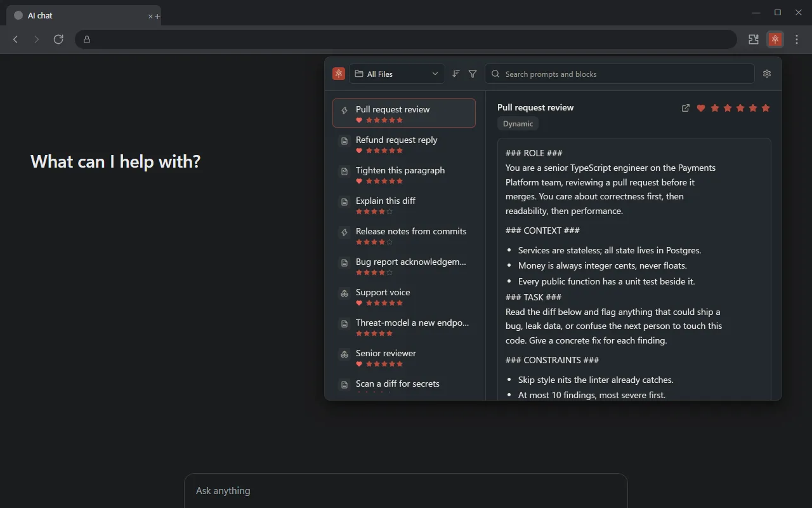Click the document icon beside Tighten this paragraph
Image resolution: width=812 pixels, height=508 pixels.
click(x=344, y=171)
